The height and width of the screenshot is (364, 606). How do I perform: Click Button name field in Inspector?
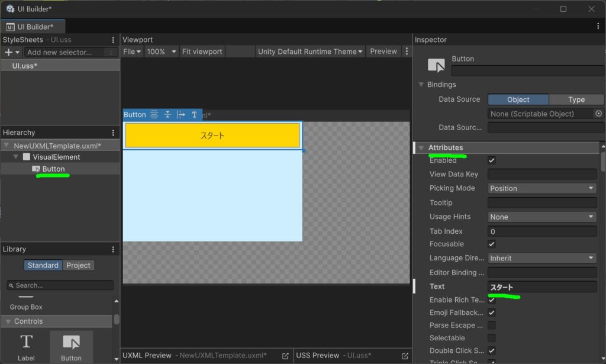click(x=527, y=70)
